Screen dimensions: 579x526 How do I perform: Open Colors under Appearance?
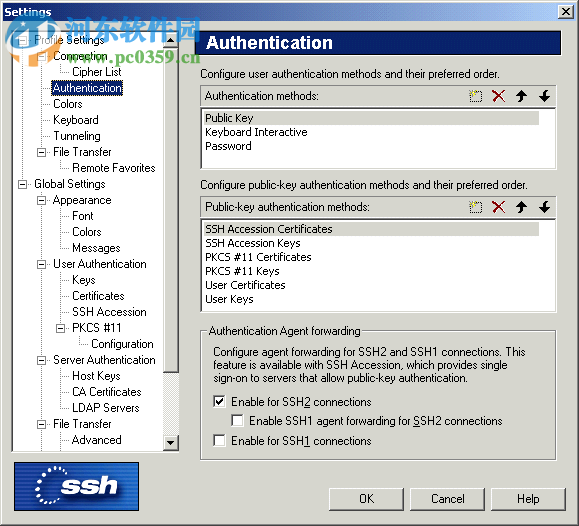[87, 232]
